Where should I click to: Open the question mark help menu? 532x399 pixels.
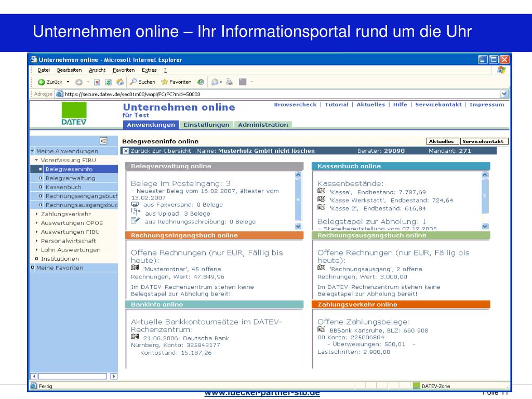[165, 70]
